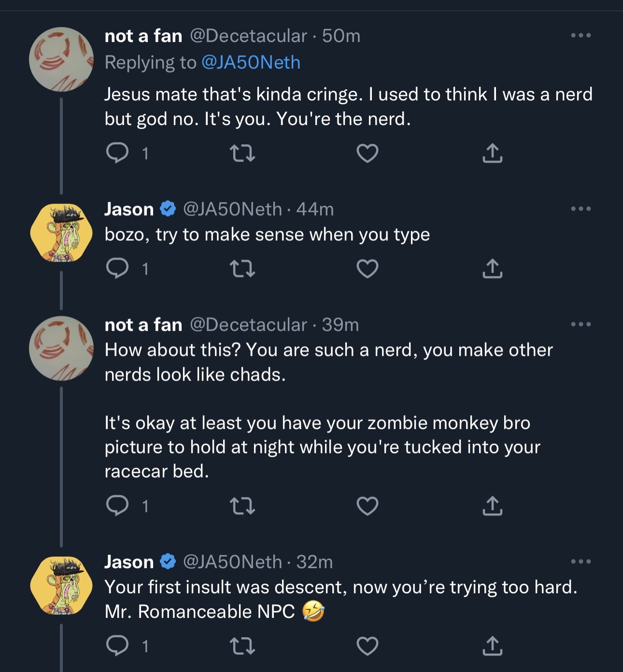Like the 'racecar bed' tweet
The image size is (623, 672).
click(367, 506)
